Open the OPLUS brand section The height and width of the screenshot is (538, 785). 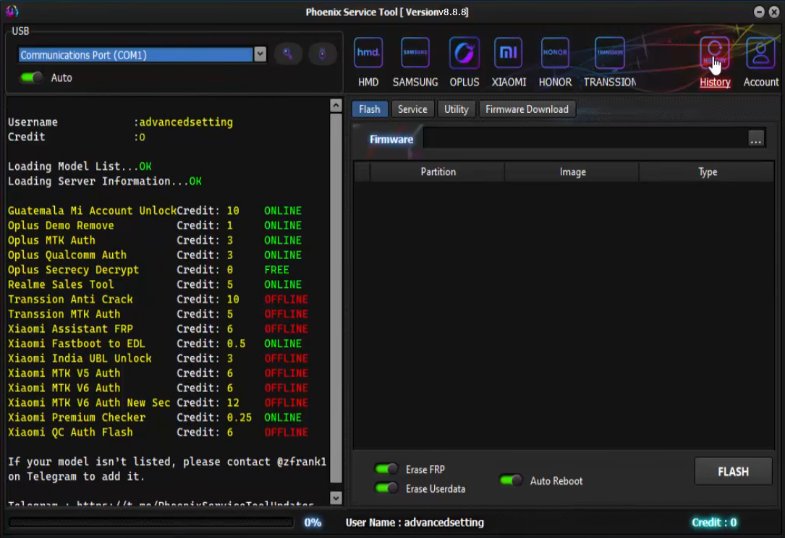464,53
